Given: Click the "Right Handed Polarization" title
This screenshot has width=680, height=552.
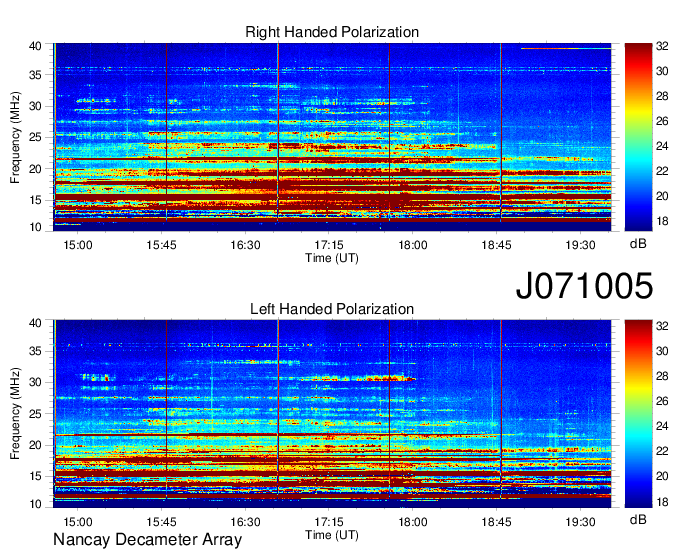Looking at the screenshot, I should (332, 32).
